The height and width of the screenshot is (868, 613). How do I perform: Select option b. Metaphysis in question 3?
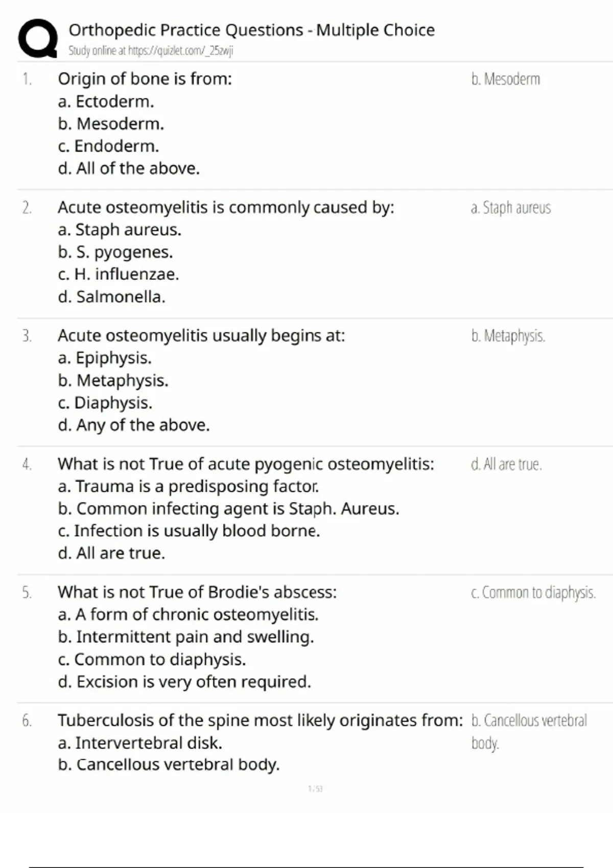(113, 380)
